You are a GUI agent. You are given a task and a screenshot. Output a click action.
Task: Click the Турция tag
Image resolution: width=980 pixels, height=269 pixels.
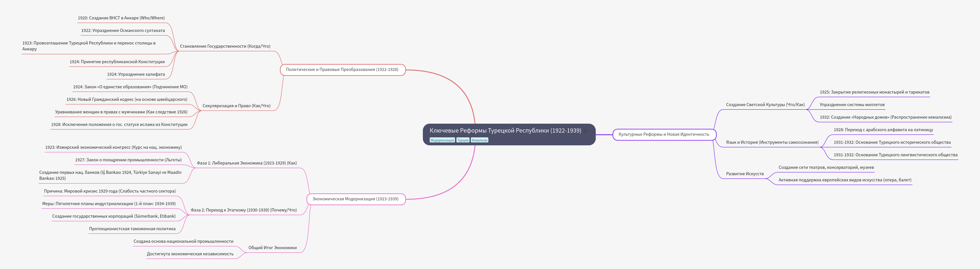pyautogui.click(x=463, y=140)
